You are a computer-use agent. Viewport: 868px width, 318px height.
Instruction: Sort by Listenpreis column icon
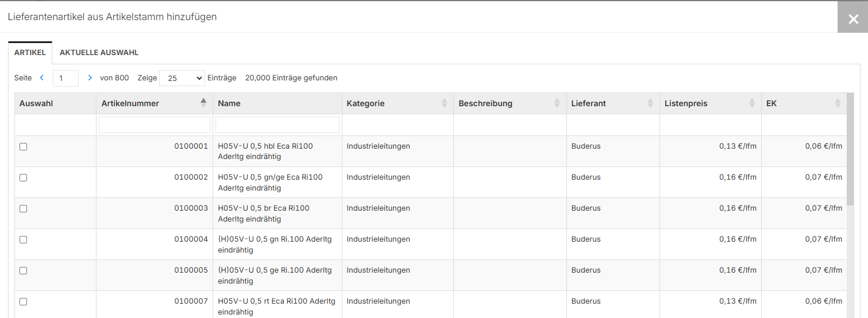(x=752, y=103)
